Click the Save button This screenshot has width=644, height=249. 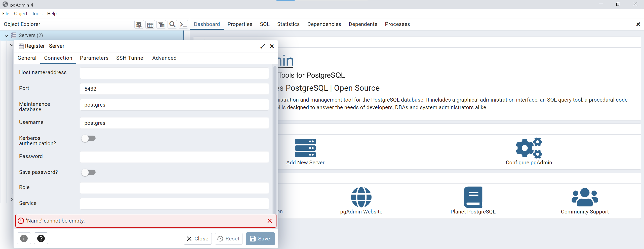click(260, 239)
